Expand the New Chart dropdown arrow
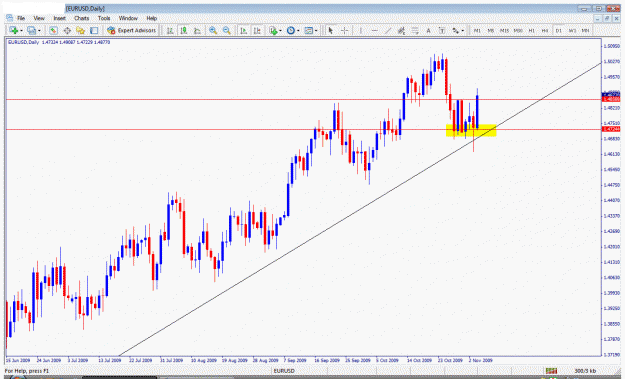Viewport: 625px width, 379px height. point(21,31)
